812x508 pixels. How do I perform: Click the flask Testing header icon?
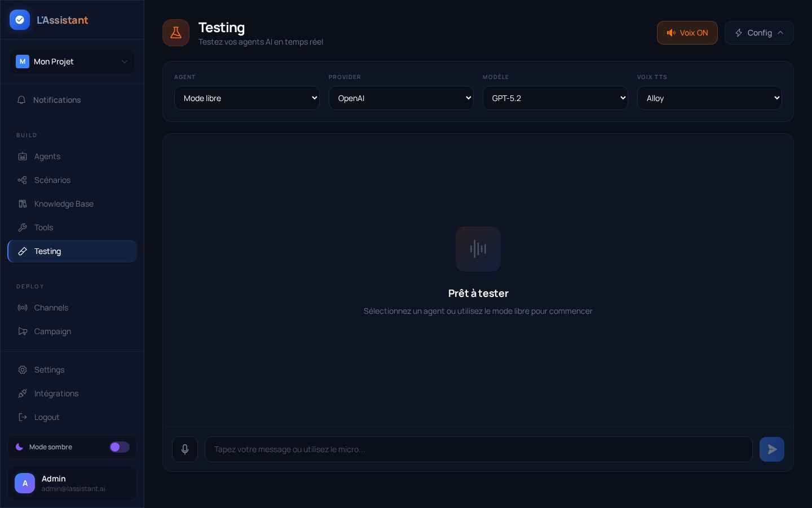click(x=176, y=33)
